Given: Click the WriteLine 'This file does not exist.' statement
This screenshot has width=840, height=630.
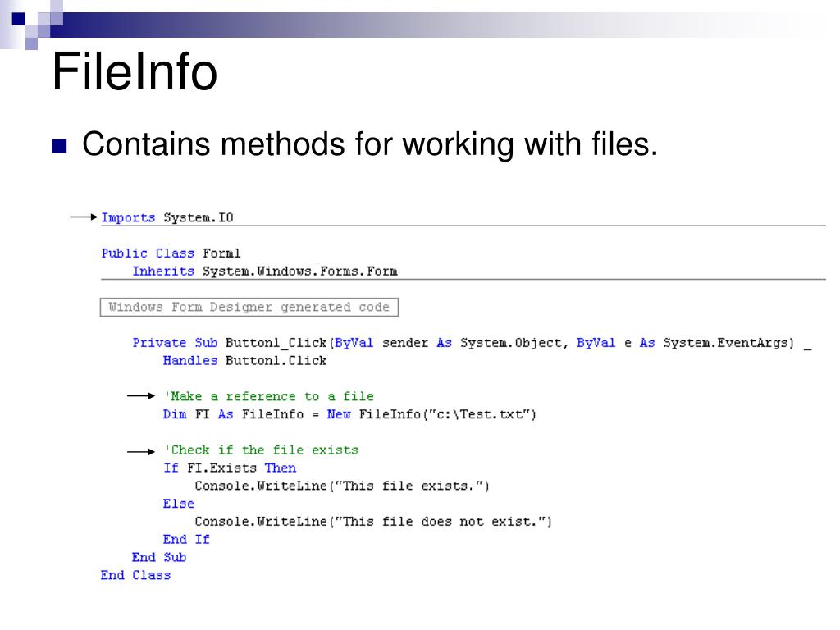Looking at the screenshot, I should 373,521.
